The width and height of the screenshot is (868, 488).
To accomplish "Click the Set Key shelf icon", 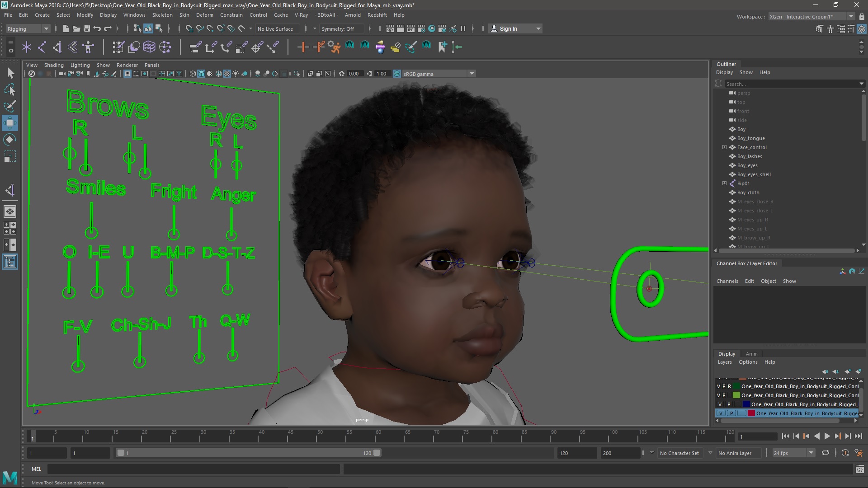I will (303, 47).
